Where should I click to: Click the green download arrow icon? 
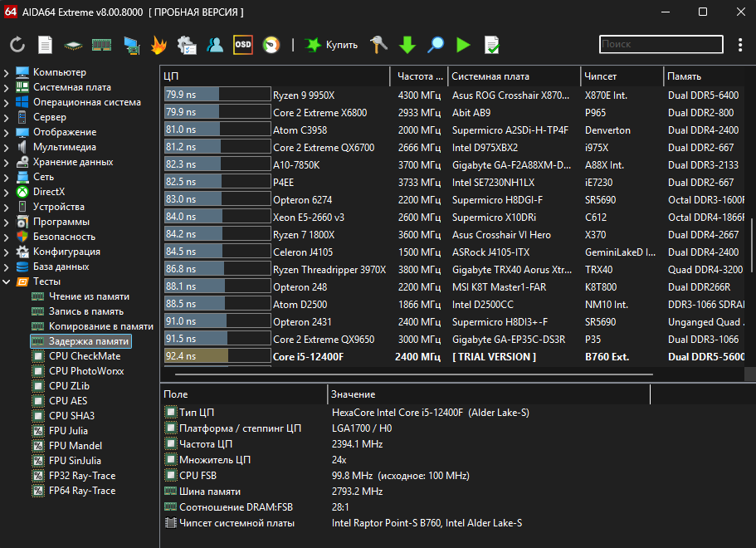407,45
